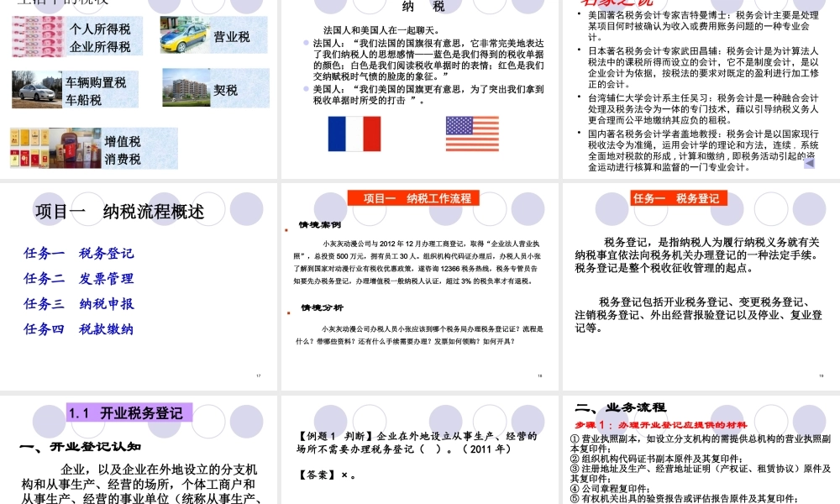Screen dimensions: 840x504
Task: Select the 税务登记包括开业税务登记 paragraph
Action: (698, 315)
